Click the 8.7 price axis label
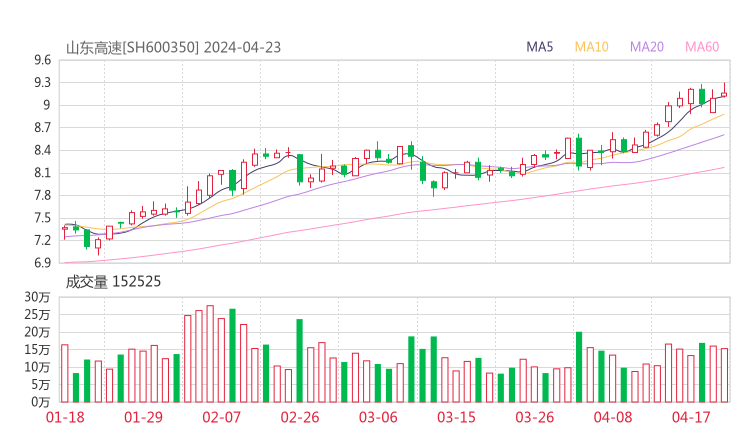740x440 pixels. (x=42, y=127)
